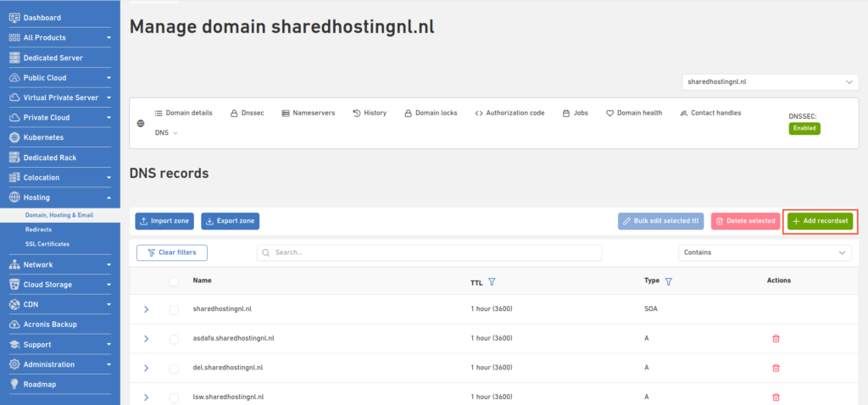Click the Clear filters button
Image resolution: width=868 pixels, height=405 pixels.
(171, 252)
